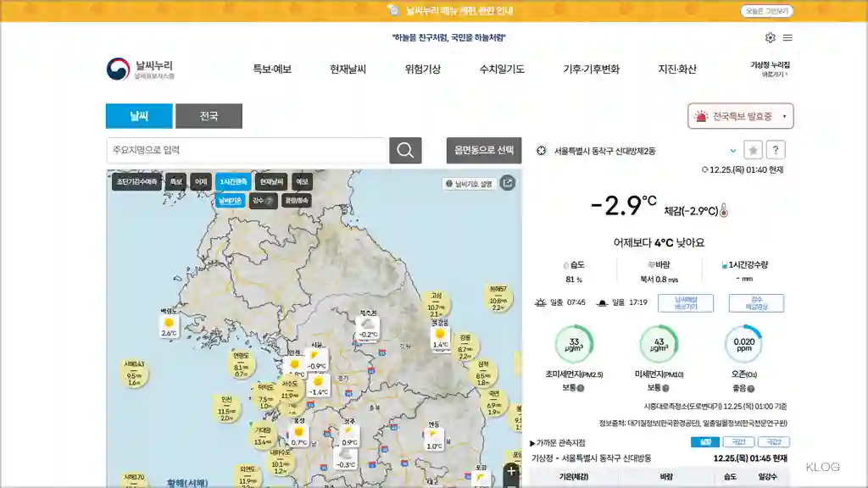
Task: Open the 날씨해설 바로가기 link
Action: [x=685, y=302]
